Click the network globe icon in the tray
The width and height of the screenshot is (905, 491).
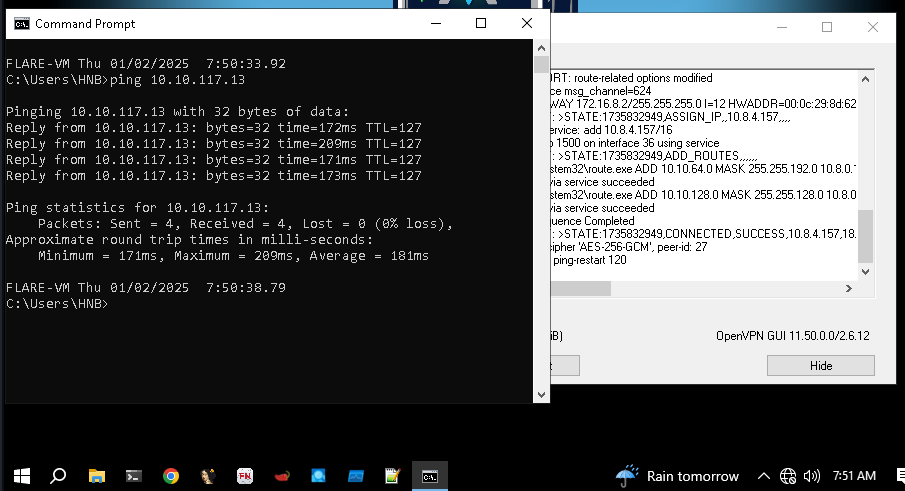[788, 476]
